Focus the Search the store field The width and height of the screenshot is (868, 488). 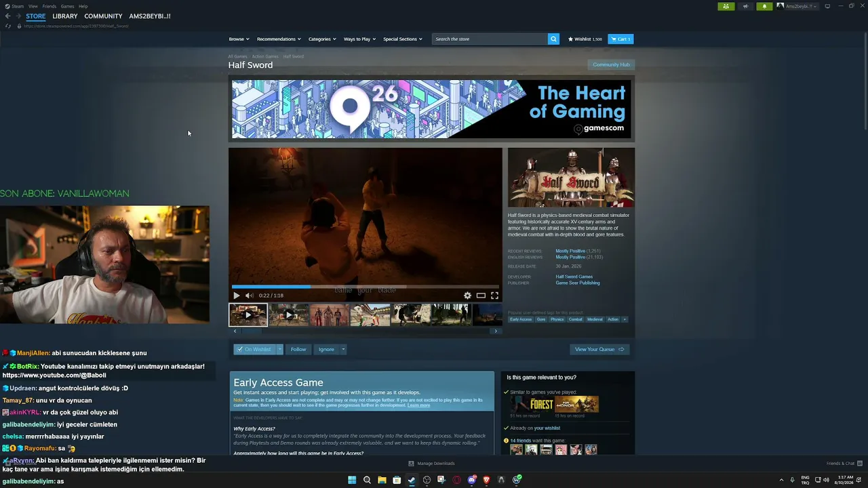(x=490, y=39)
